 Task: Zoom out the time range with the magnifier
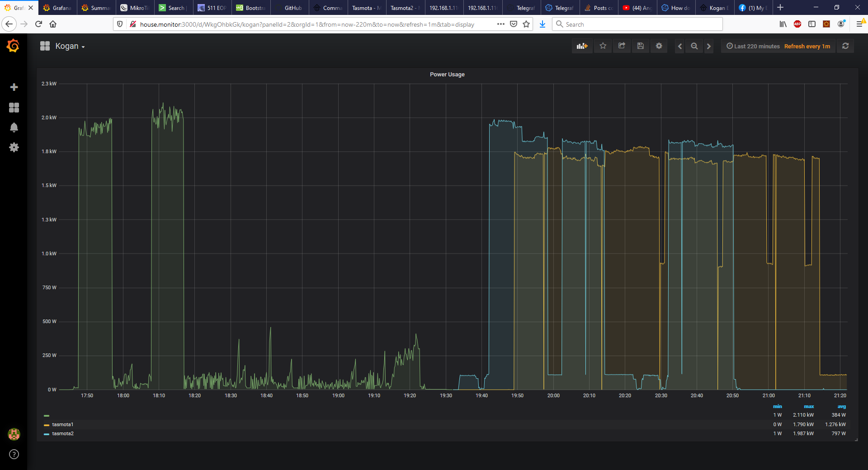tap(694, 46)
